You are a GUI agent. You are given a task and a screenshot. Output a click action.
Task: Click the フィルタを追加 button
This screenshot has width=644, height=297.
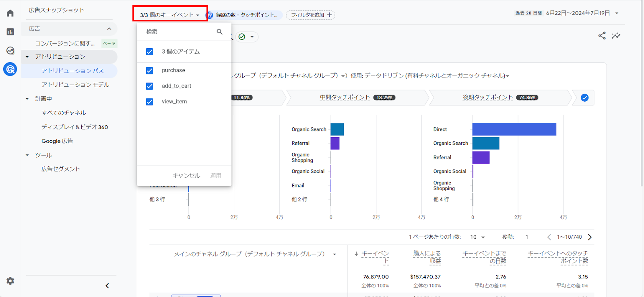310,15
